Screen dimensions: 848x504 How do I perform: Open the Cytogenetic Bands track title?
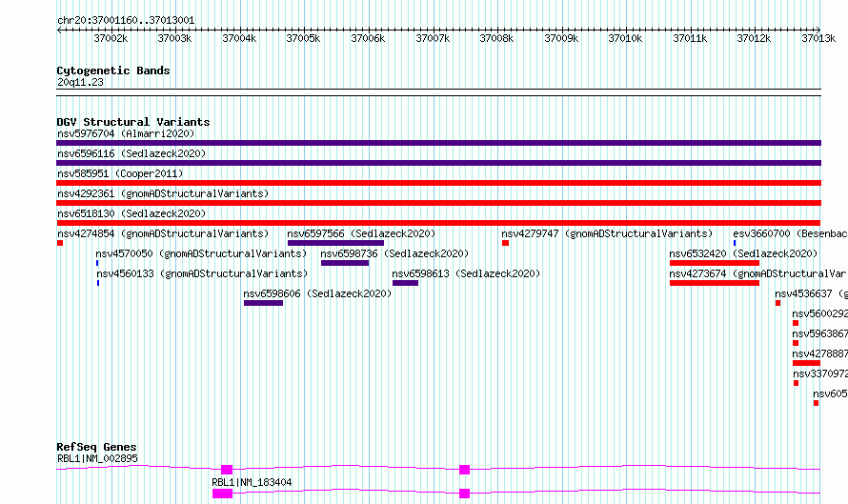tap(113, 71)
